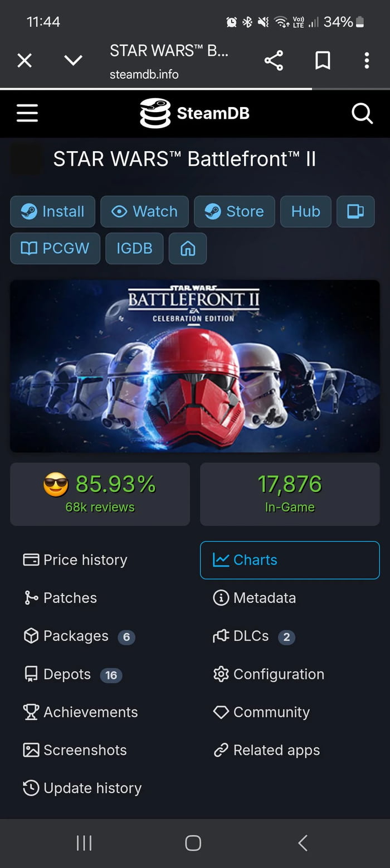Open the SteamDB hamburger navigation menu
The width and height of the screenshot is (390, 868).
(27, 113)
